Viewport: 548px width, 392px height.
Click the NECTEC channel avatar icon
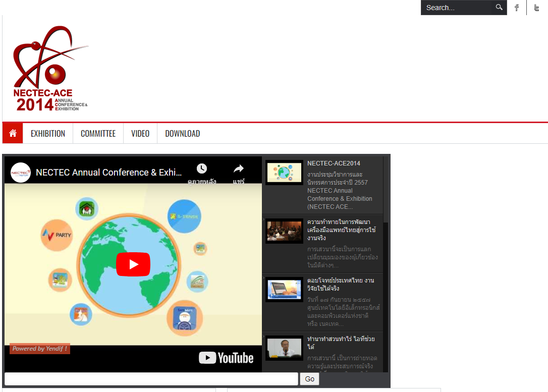pos(21,173)
